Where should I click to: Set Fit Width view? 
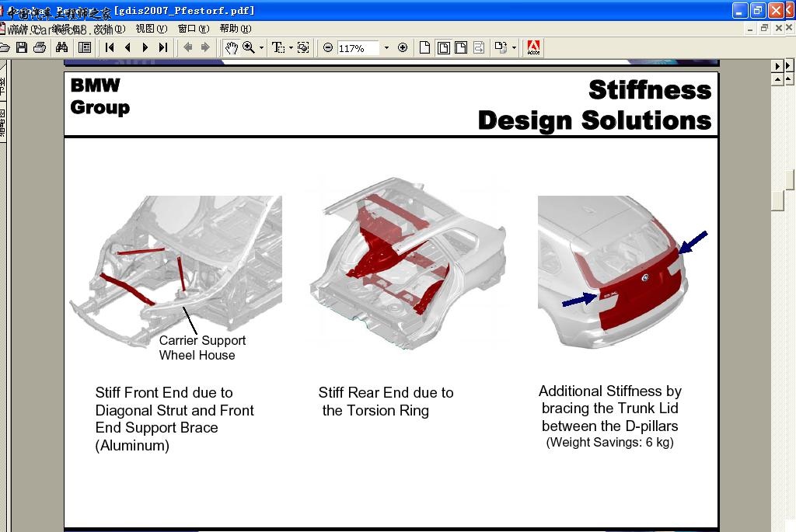[461, 47]
